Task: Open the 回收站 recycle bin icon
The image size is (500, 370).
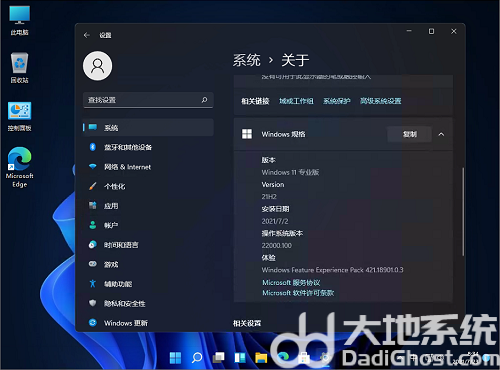Action: 19,68
